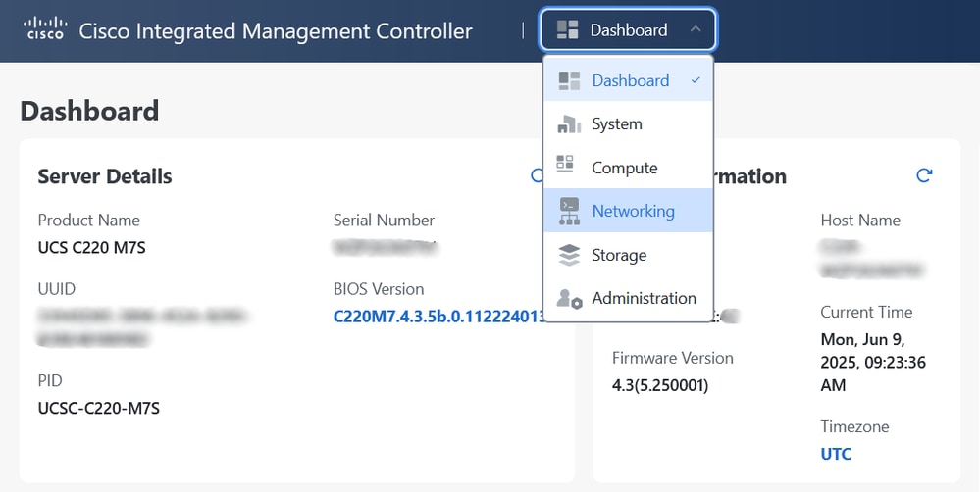This screenshot has height=492, width=980.
Task: Click the System buildings icon
Action: [569, 123]
